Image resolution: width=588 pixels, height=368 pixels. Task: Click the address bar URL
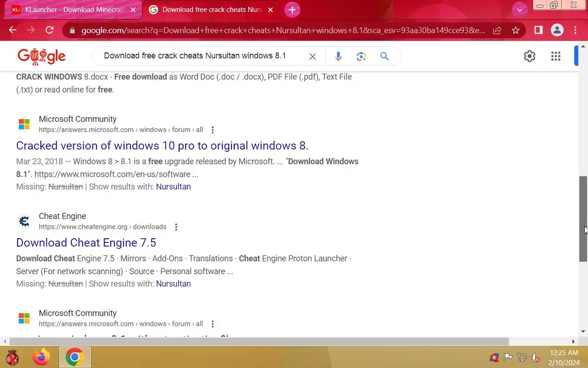click(x=283, y=30)
